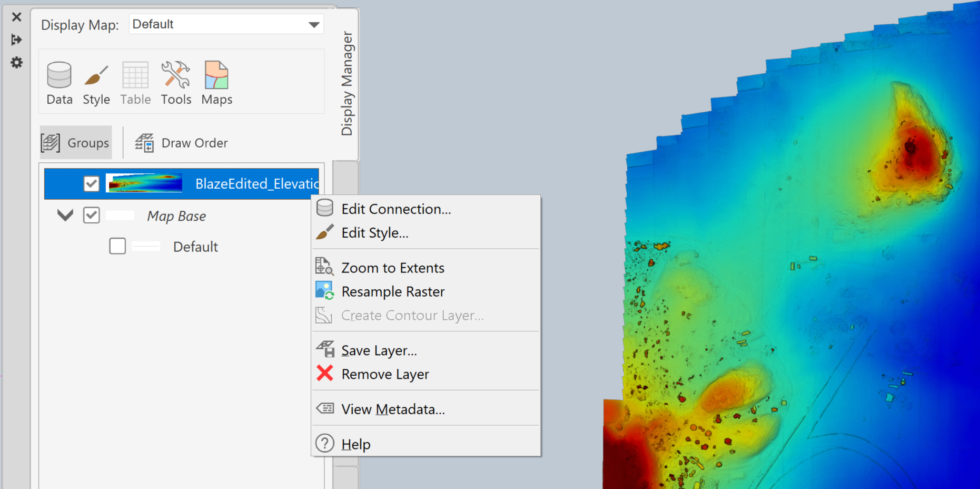Viewport: 980px width, 489px height.
Task: Click the BlazeEdited_Elevation layer thumbnail
Action: coord(144,183)
